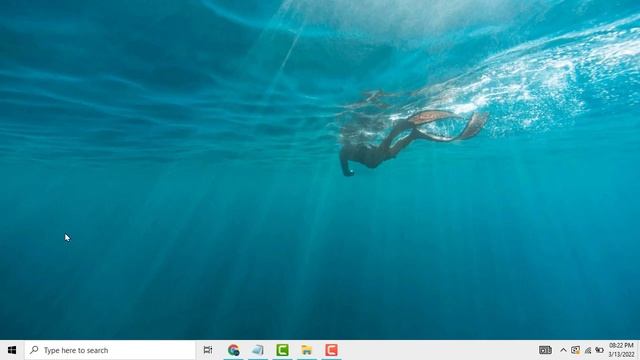Open the notepad-style app next to Chrome
The height and width of the screenshot is (360, 640).
tap(258, 350)
